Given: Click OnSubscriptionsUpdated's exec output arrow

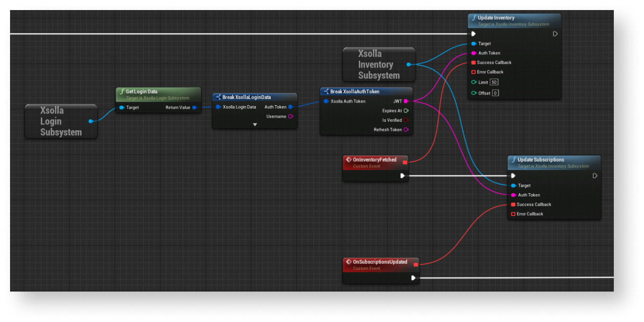Looking at the screenshot, I should tap(413, 278).
